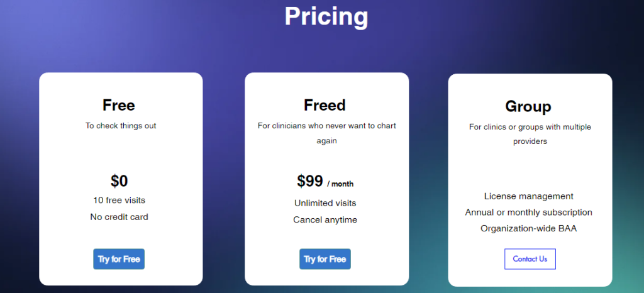Screen dimensions: 644x293
Task: Click Try for Free in the Free plan
Action: tap(119, 259)
